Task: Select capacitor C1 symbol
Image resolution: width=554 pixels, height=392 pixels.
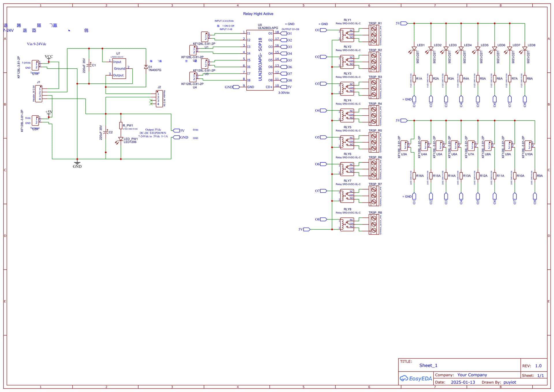Action: tap(89, 65)
